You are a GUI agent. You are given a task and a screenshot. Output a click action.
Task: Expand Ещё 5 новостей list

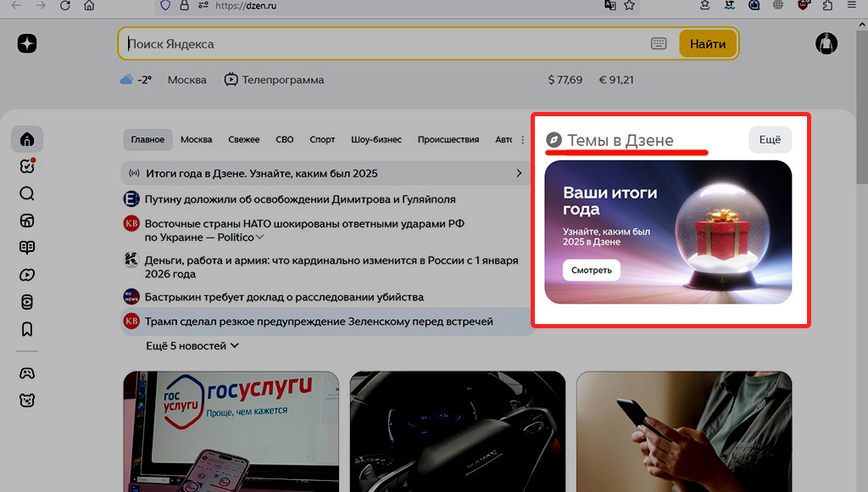tap(192, 346)
